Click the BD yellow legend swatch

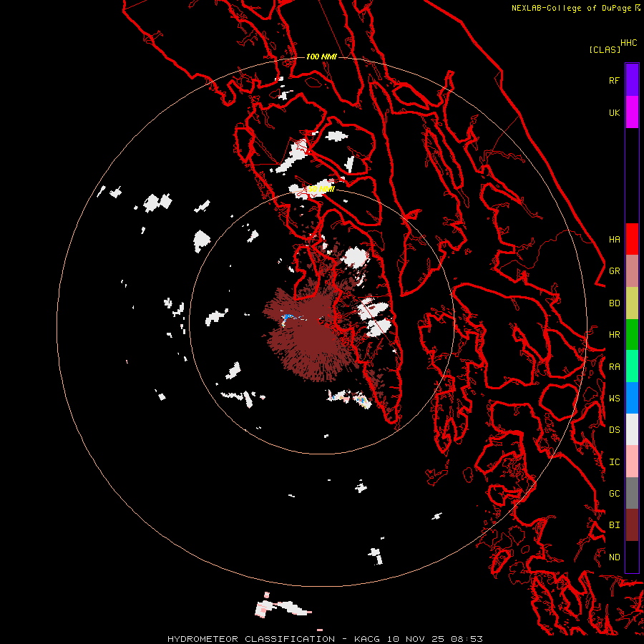632,303
